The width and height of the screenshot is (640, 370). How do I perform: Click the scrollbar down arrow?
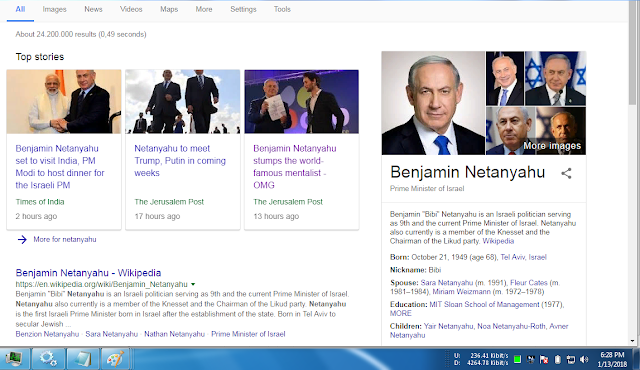click(x=632, y=341)
